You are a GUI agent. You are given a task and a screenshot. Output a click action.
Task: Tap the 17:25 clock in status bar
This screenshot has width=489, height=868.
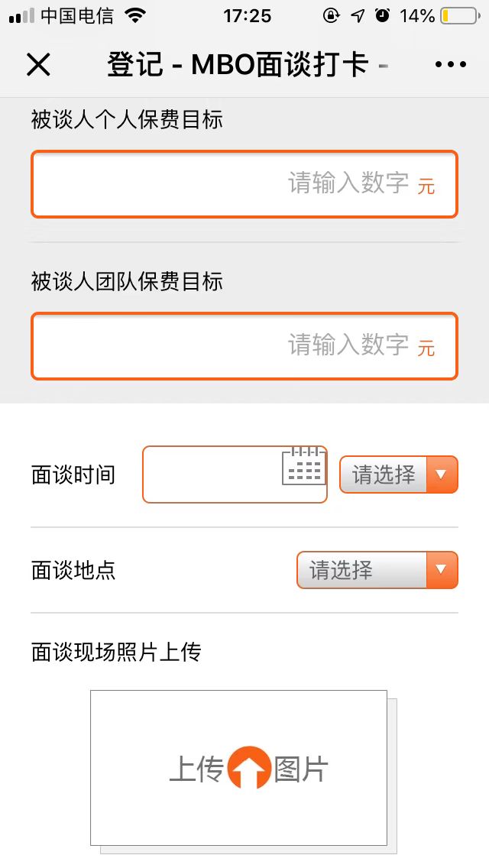[247, 16]
